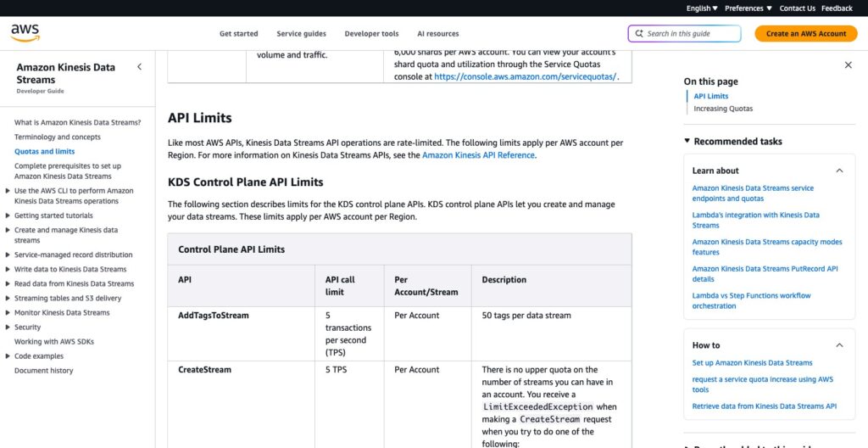Jump to API Limits in On this page
This screenshot has width=868, height=448.
pyautogui.click(x=711, y=96)
